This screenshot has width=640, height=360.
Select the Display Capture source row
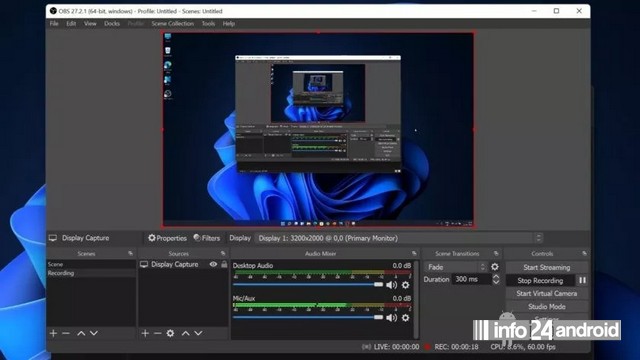pyautogui.click(x=183, y=264)
